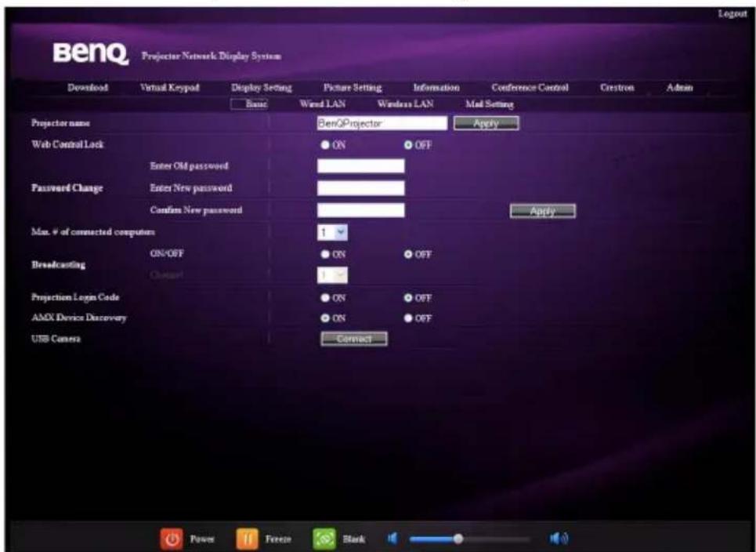756x552 pixels.
Task: Click the USB Camera Connect button
Action: pos(354,339)
